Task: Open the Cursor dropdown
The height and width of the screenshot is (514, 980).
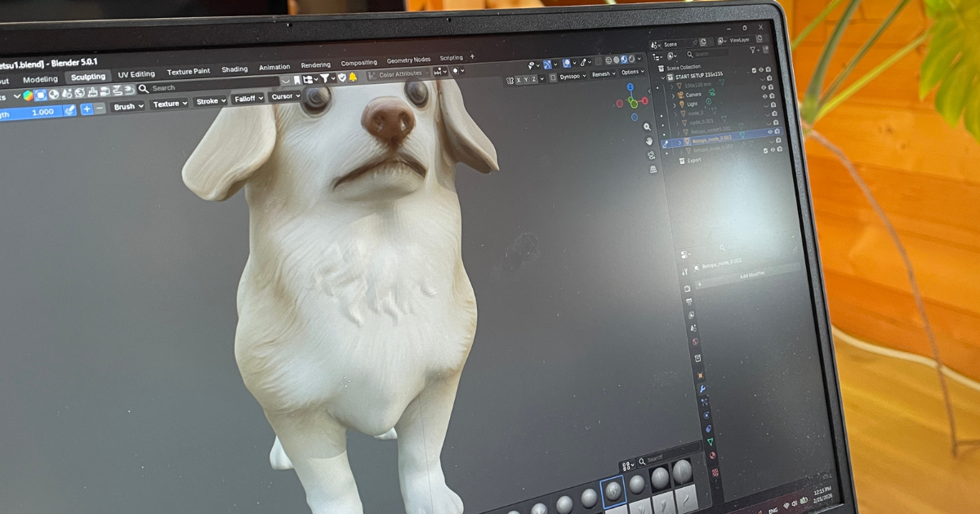Action: click(286, 96)
